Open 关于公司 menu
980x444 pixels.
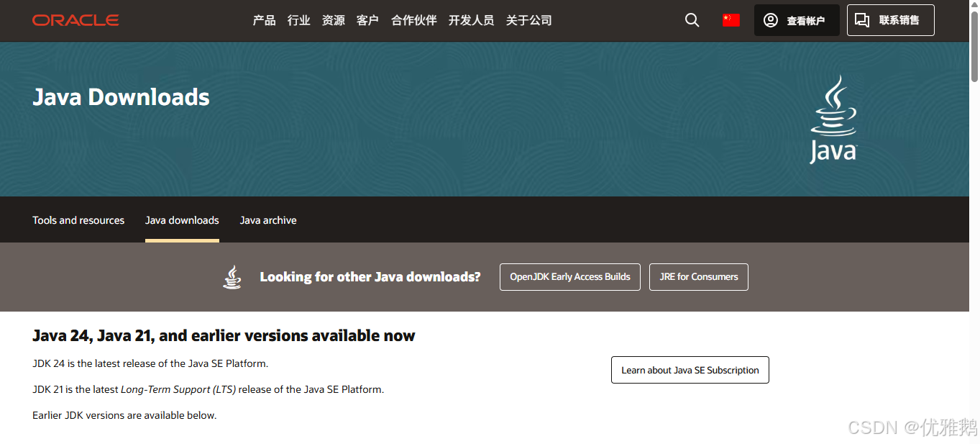528,20
